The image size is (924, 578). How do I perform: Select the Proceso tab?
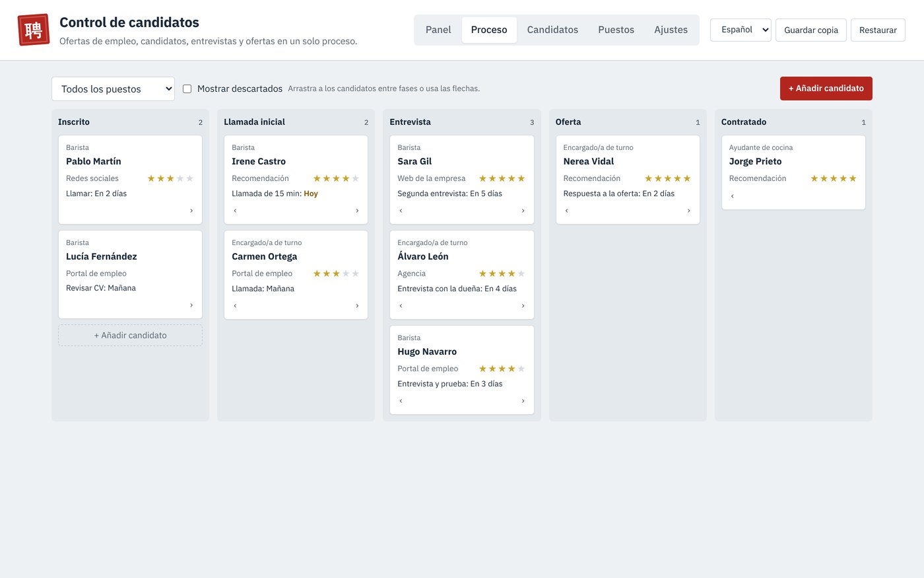point(489,30)
